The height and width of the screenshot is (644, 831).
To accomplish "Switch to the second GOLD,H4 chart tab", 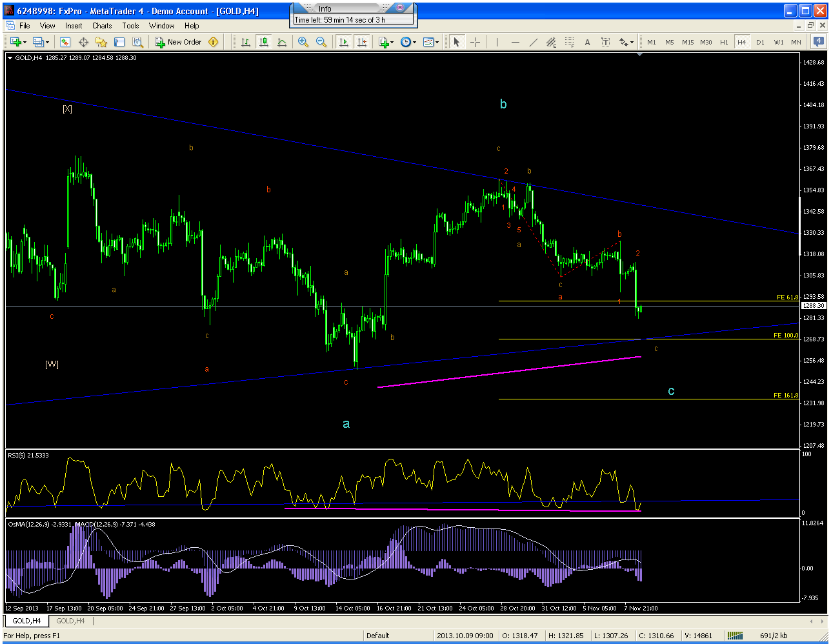I will tap(70, 621).
